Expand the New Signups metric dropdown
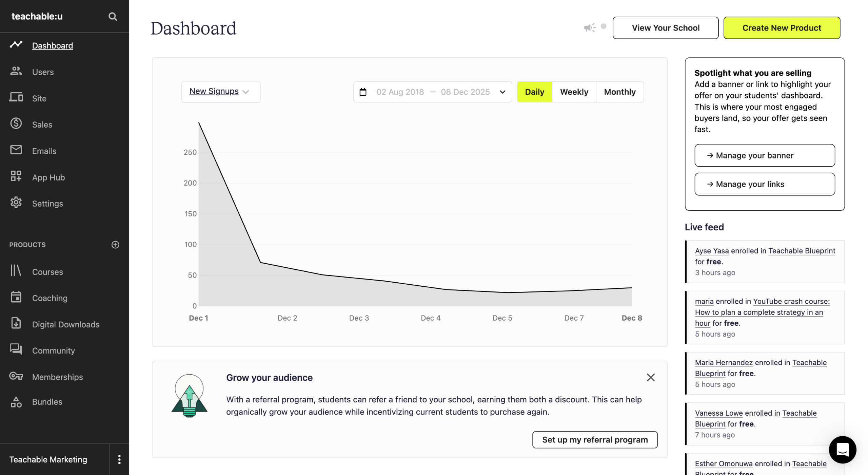Image resolution: width=868 pixels, height=475 pixels. [220, 92]
